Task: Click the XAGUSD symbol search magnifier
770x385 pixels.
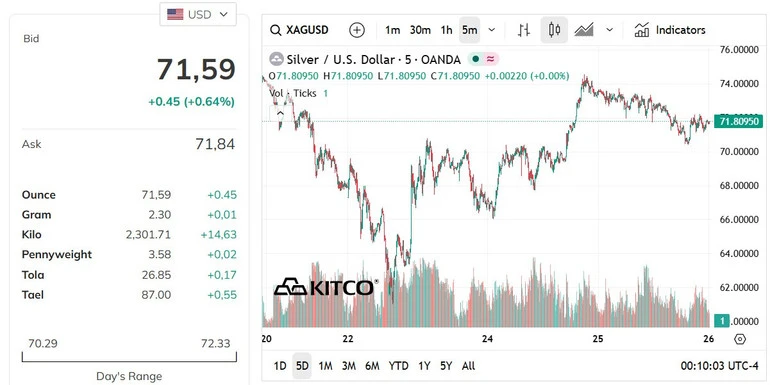Action: tap(275, 30)
